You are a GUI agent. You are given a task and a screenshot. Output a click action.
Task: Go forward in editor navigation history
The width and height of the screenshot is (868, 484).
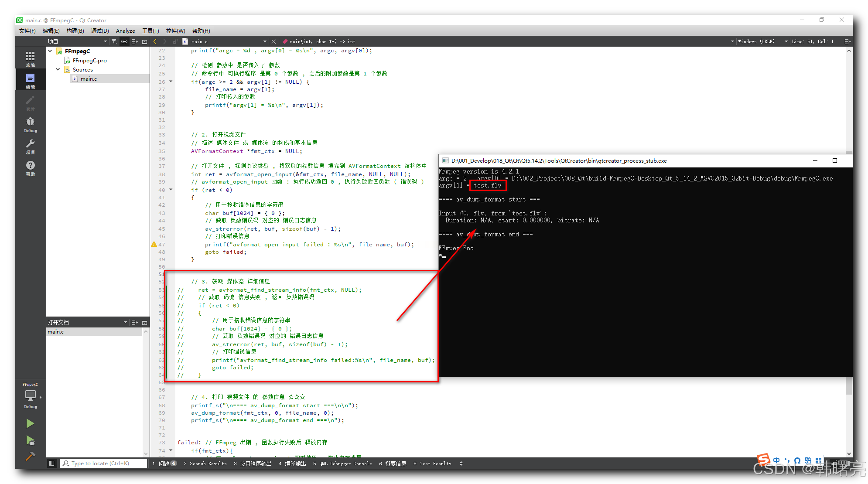(x=164, y=41)
